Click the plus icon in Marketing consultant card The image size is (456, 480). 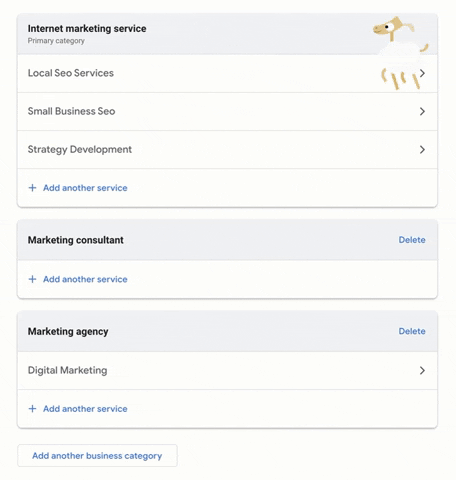click(32, 279)
